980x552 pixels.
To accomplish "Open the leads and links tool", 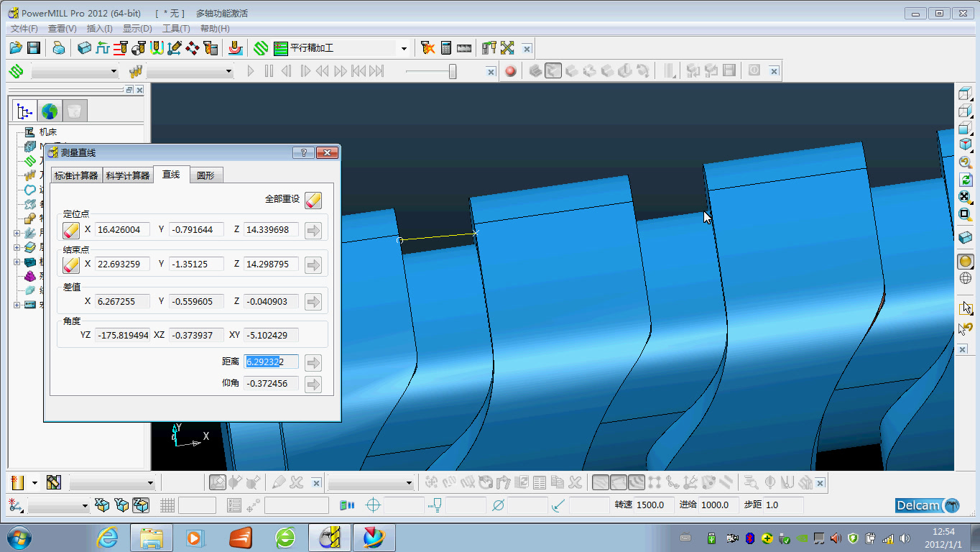I will pyautogui.click(x=157, y=48).
